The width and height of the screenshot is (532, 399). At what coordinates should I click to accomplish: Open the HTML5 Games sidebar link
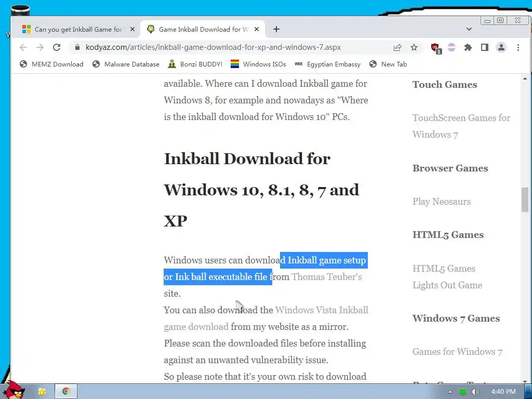point(444,269)
